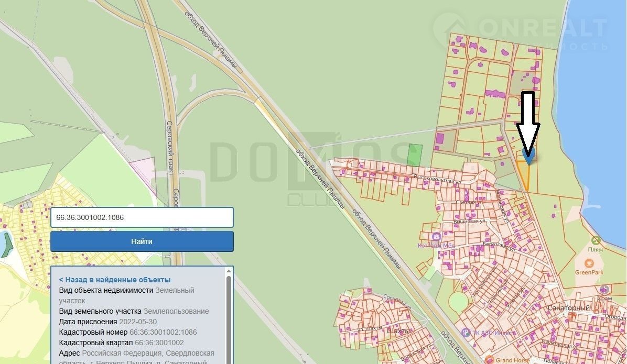Click the green circular area on map
The image size is (627, 364).
[459, 301]
